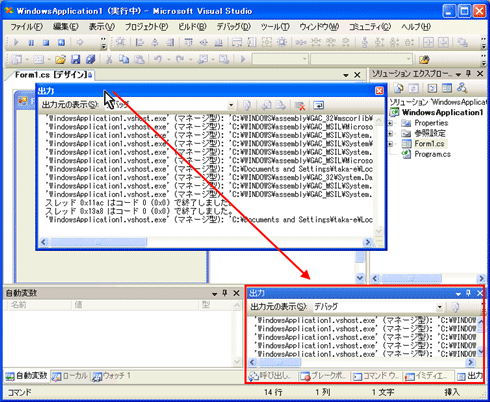Expand the Form1.cs node in Solution Explorer
490x402 pixels.
(x=390, y=144)
